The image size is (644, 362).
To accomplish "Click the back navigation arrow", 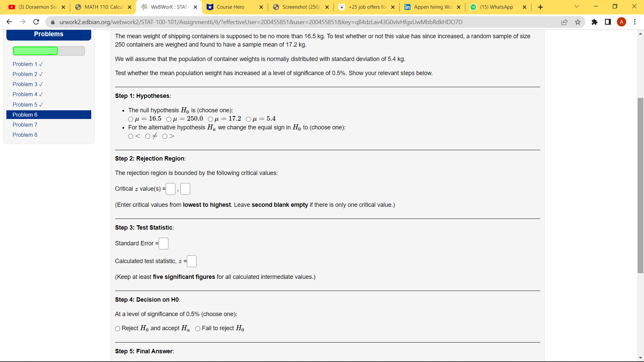I will [9, 22].
